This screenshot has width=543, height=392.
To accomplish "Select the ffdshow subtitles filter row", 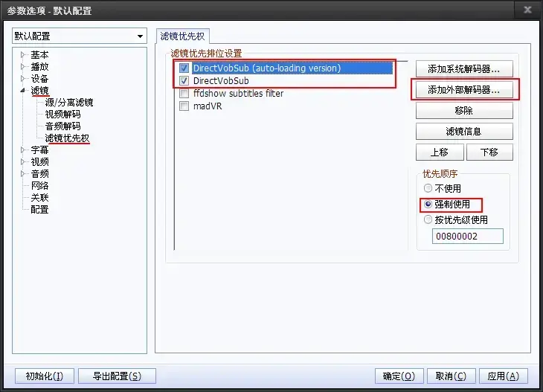I will [x=238, y=94].
